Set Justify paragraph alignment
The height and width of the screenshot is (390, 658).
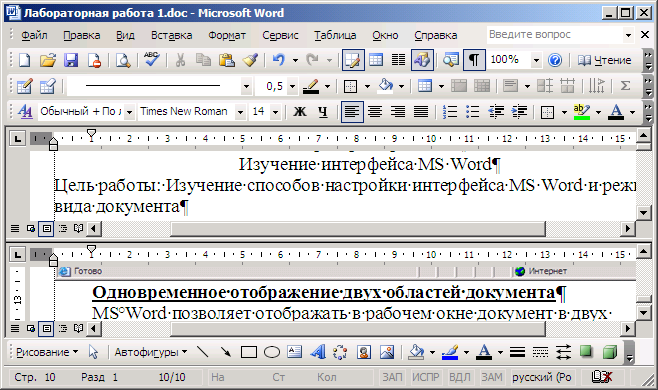coord(421,112)
